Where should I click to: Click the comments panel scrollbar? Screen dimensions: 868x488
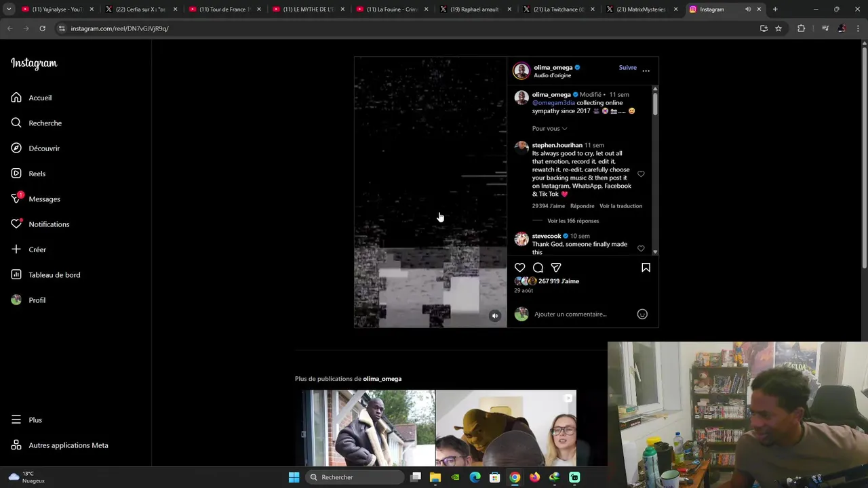tap(655, 103)
